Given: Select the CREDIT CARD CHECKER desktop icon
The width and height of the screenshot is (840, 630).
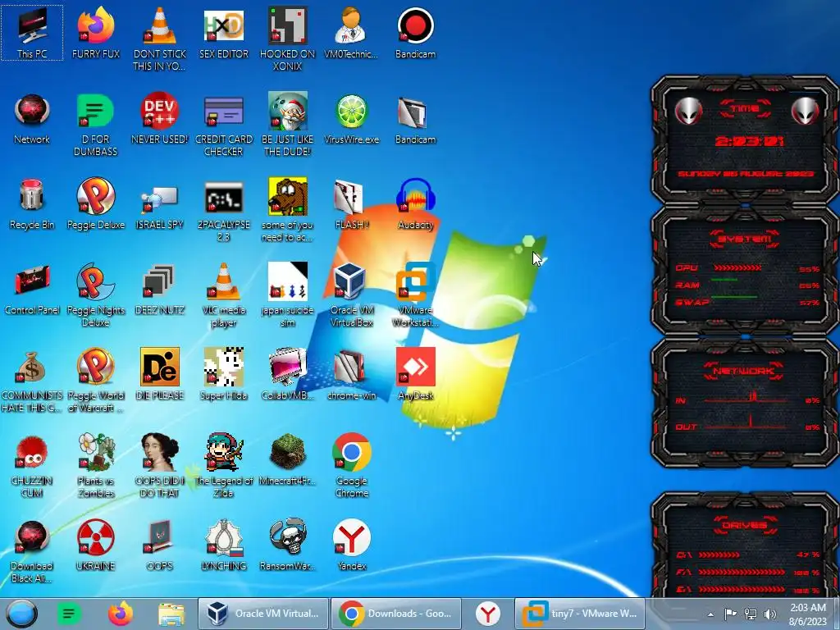Looking at the screenshot, I should (x=223, y=125).
